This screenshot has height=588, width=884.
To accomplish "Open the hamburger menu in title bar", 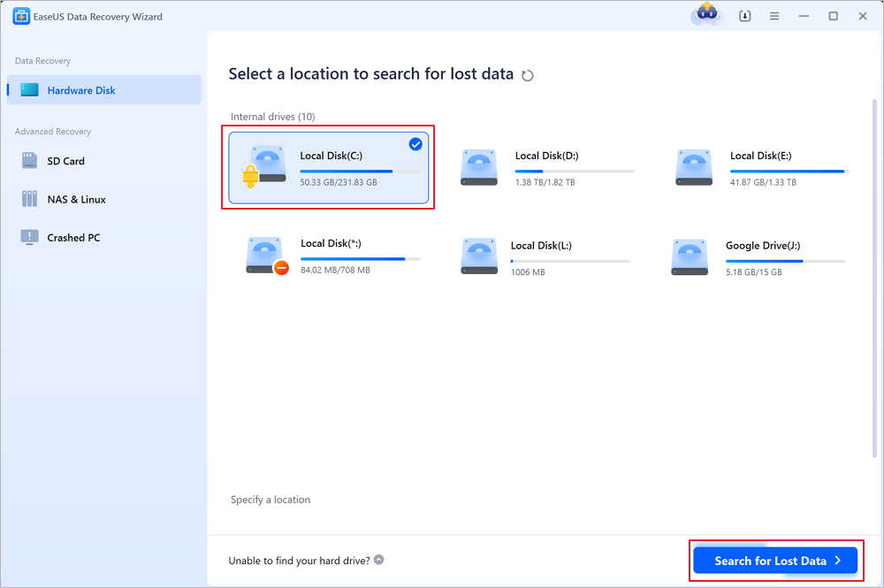I will pos(774,16).
